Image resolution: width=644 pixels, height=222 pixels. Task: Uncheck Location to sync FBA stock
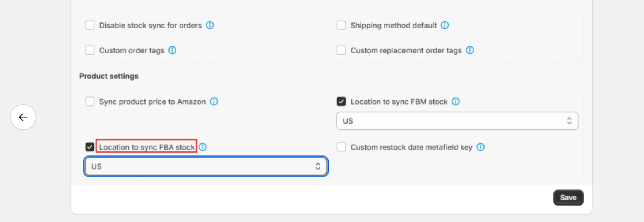coord(90,147)
